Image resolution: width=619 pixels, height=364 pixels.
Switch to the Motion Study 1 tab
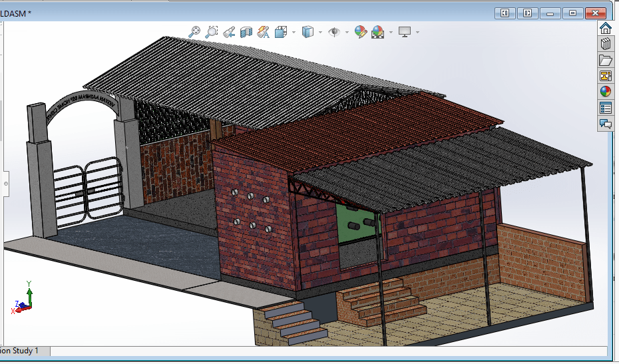point(20,350)
